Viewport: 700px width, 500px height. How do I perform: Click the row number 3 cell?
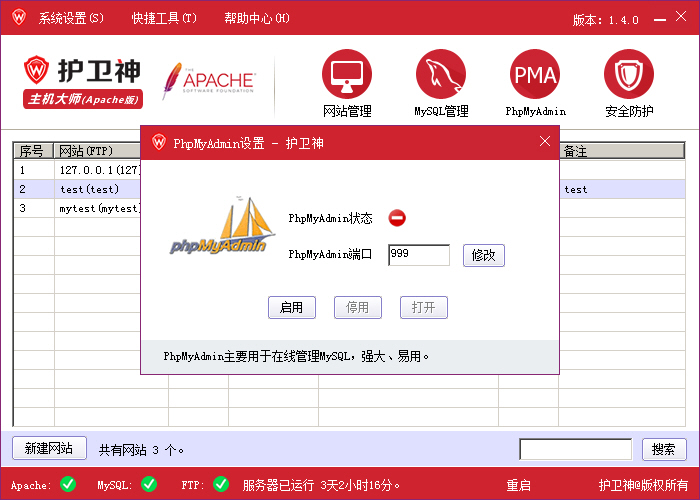pyautogui.click(x=34, y=208)
